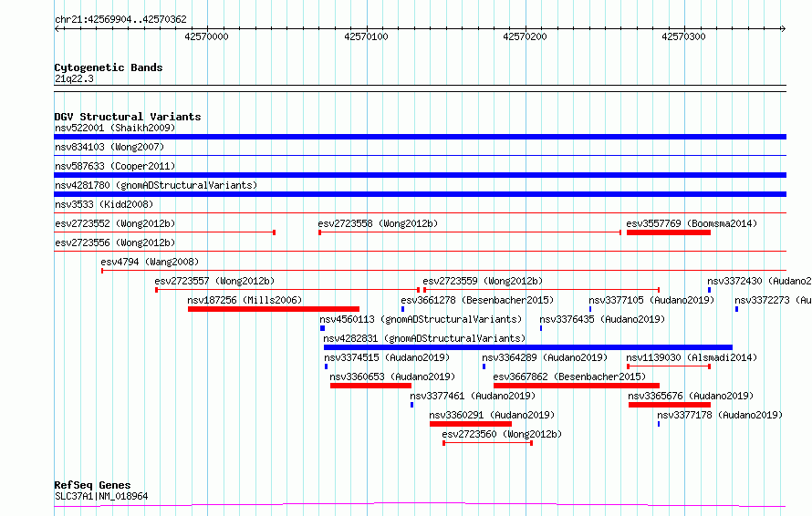Select the esv3661278 (Besenbacher2015) label
The image size is (812, 516).
tap(477, 300)
